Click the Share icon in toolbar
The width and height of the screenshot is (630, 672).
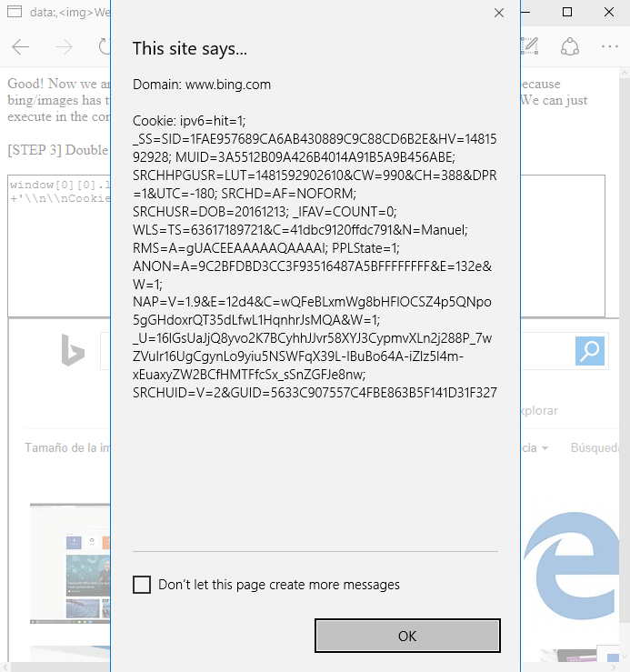(570, 46)
